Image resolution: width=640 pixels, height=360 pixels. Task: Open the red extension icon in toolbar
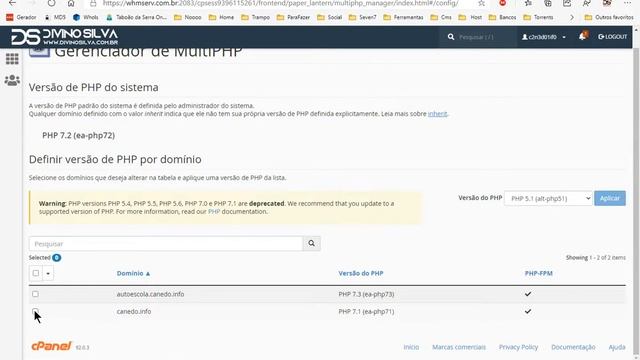(502, 3)
